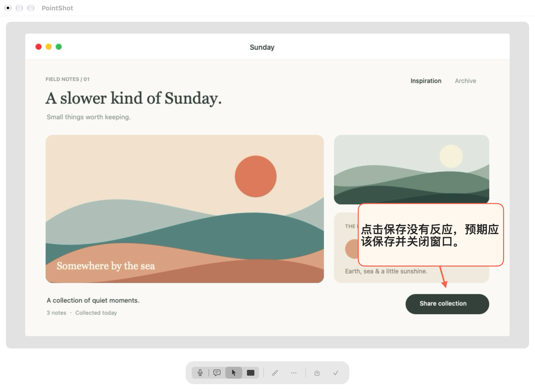Viewport: 535px width, 392px height.
Task: Click the PointShot window minimize button
Action: [19, 8]
